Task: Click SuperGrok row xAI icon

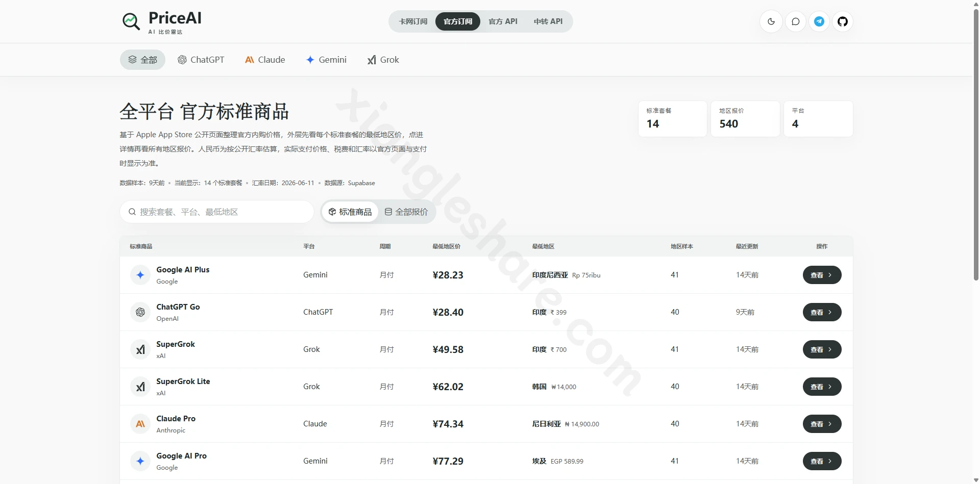Action: (140, 349)
